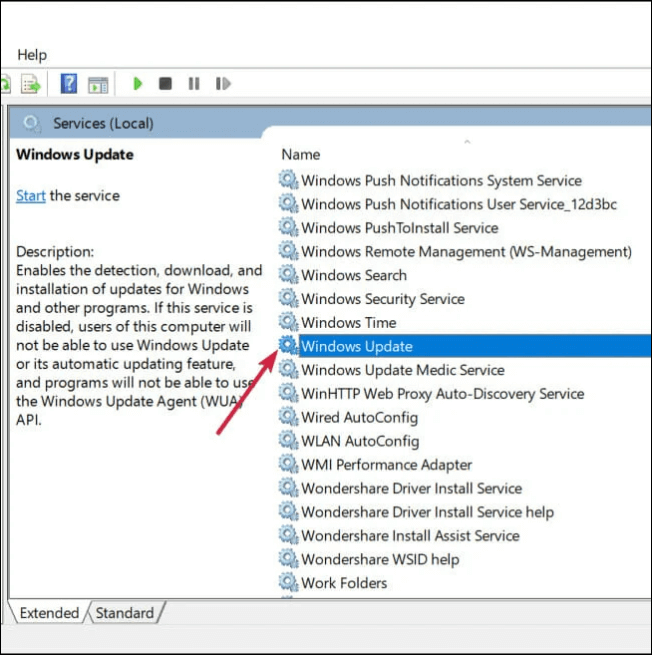Select Windows Update Medic Service row
Image resolution: width=652 pixels, height=655 pixels.
click(x=403, y=370)
